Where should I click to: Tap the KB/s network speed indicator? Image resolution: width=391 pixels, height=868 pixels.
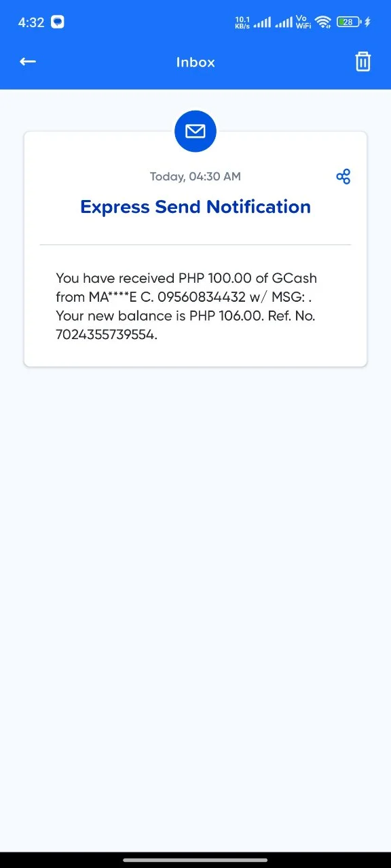(x=242, y=22)
